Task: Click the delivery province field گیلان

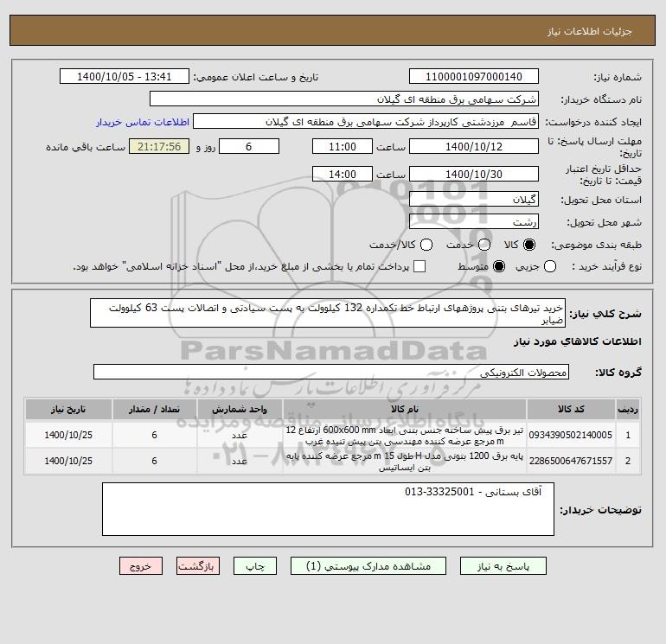Action: [474, 199]
